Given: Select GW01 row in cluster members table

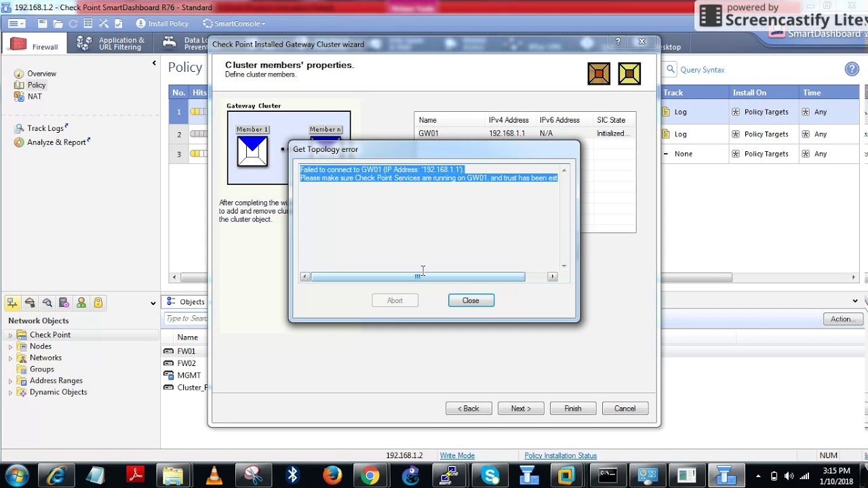Looking at the screenshot, I should click(x=525, y=134).
